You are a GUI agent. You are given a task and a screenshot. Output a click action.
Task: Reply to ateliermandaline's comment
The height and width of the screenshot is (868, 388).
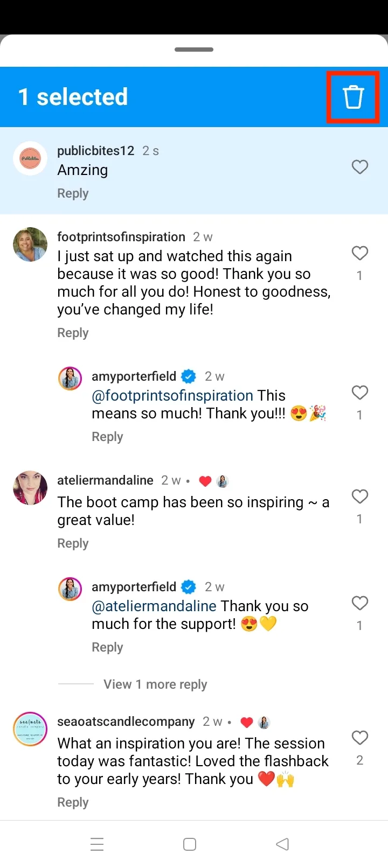[x=73, y=543]
